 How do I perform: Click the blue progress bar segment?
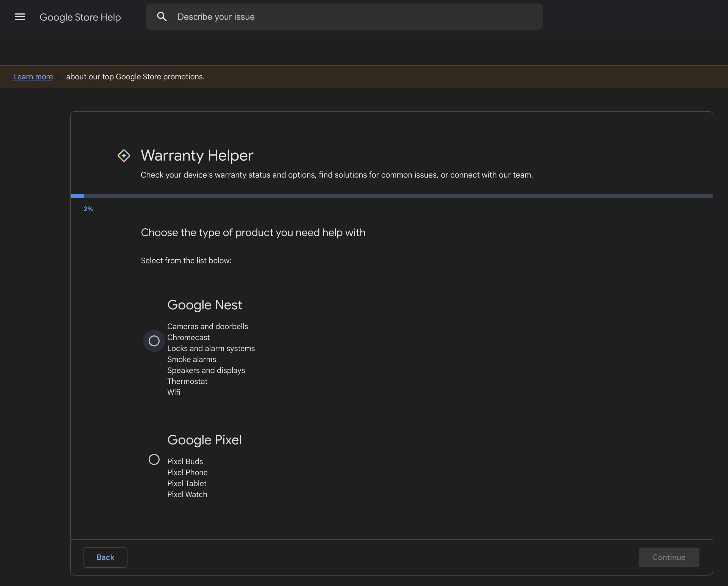click(77, 196)
